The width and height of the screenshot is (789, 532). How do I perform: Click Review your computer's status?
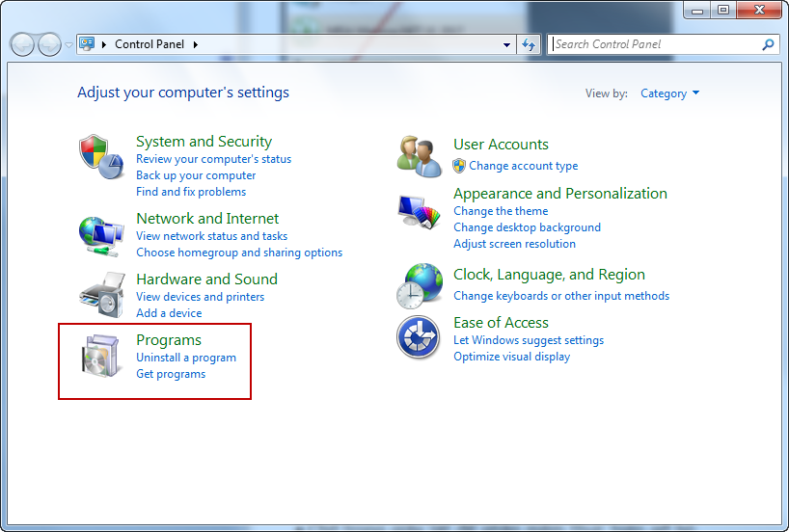[213, 159]
